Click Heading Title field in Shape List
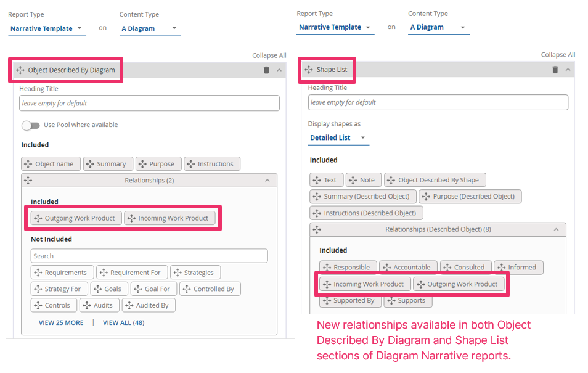Image resolution: width=588 pixels, height=373 pixels. coord(438,102)
